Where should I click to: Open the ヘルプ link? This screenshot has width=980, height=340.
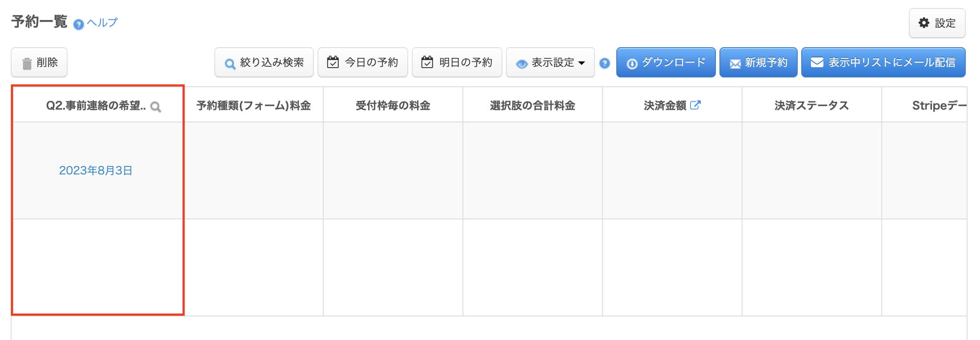(x=102, y=22)
